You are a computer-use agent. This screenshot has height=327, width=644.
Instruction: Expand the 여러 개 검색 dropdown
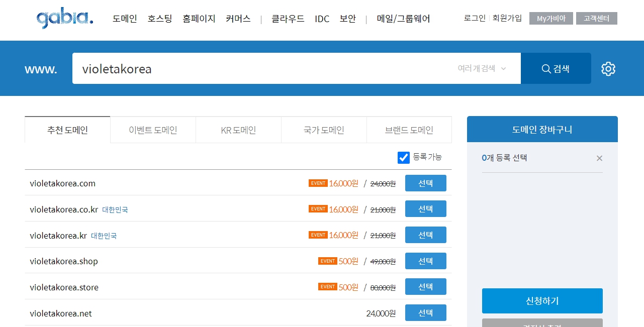point(482,68)
